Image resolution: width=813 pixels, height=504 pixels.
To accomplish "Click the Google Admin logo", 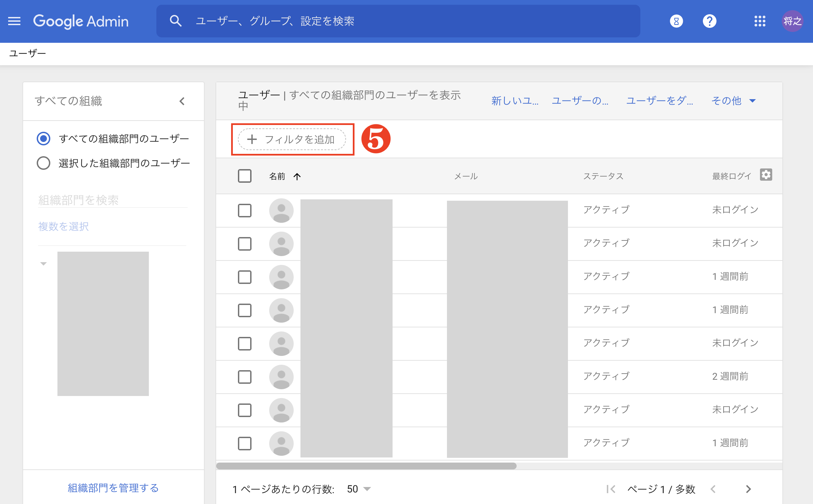I will click(81, 21).
